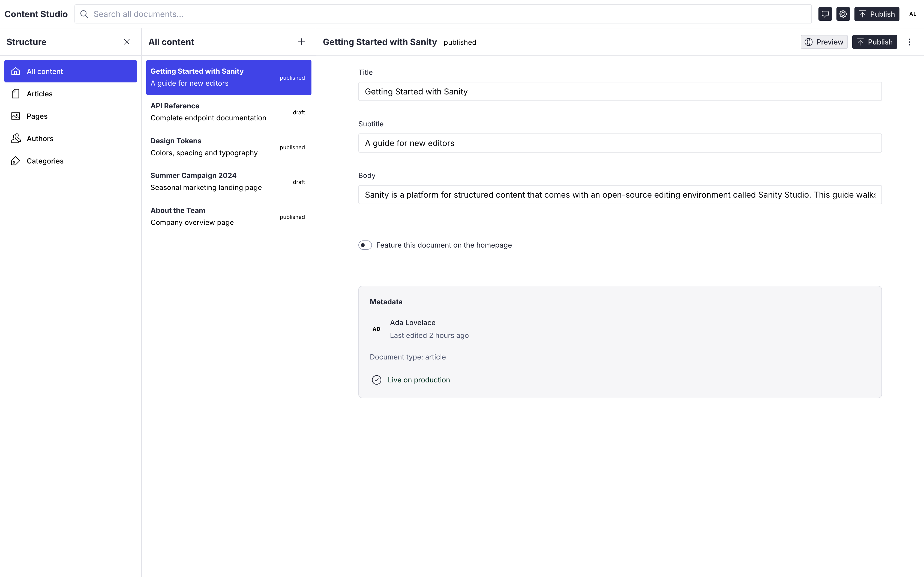Select All content in Structure sidebar
Screen dimensions: 924x577
tap(71, 71)
